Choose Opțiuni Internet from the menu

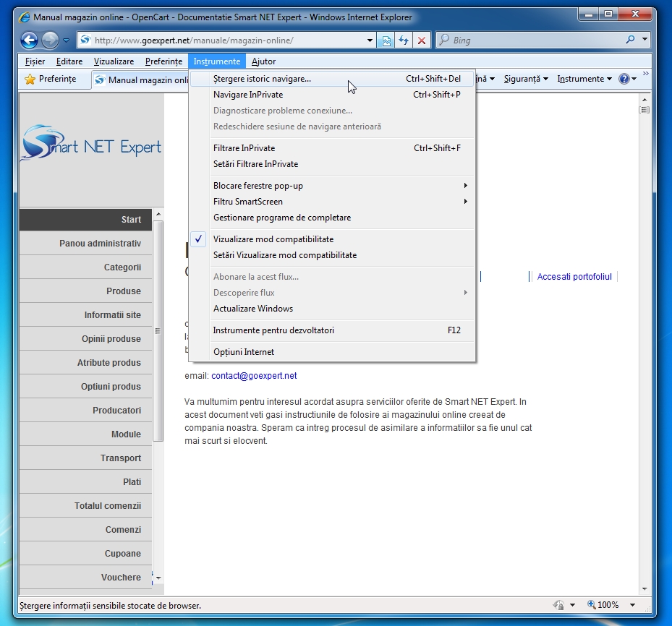pos(244,352)
